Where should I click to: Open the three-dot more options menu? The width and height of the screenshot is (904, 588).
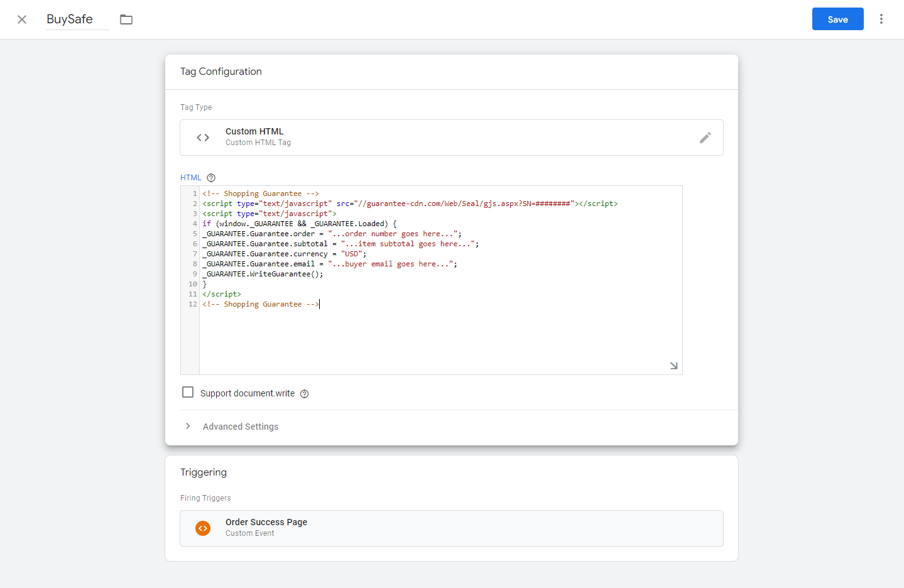[x=881, y=19]
